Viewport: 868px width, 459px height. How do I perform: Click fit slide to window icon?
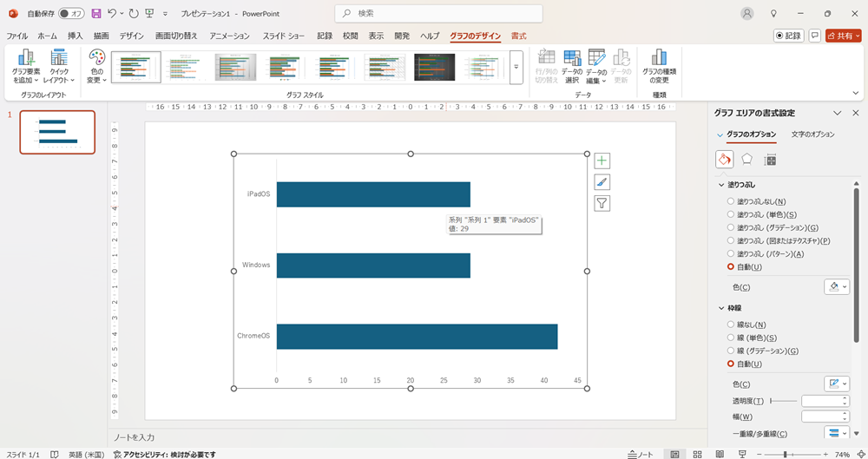(860, 454)
